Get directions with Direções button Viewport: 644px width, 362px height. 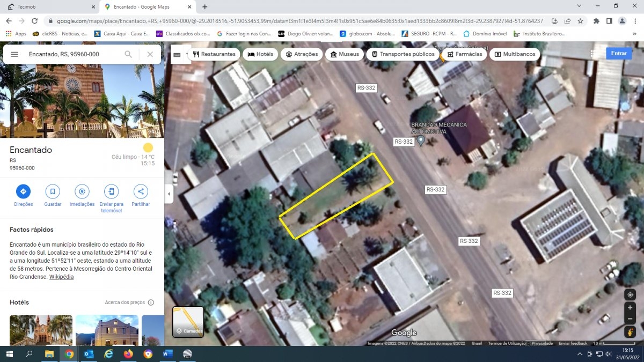(x=23, y=191)
